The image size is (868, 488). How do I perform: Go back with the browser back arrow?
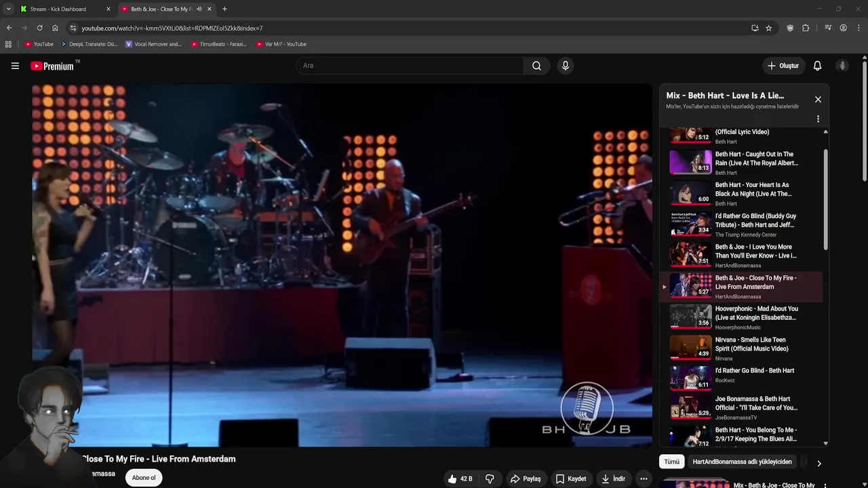click(x=9, y=28)
